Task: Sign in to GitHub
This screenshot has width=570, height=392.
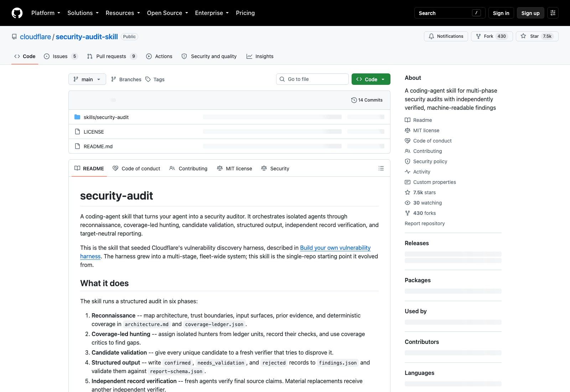Action: coord(501,13)
